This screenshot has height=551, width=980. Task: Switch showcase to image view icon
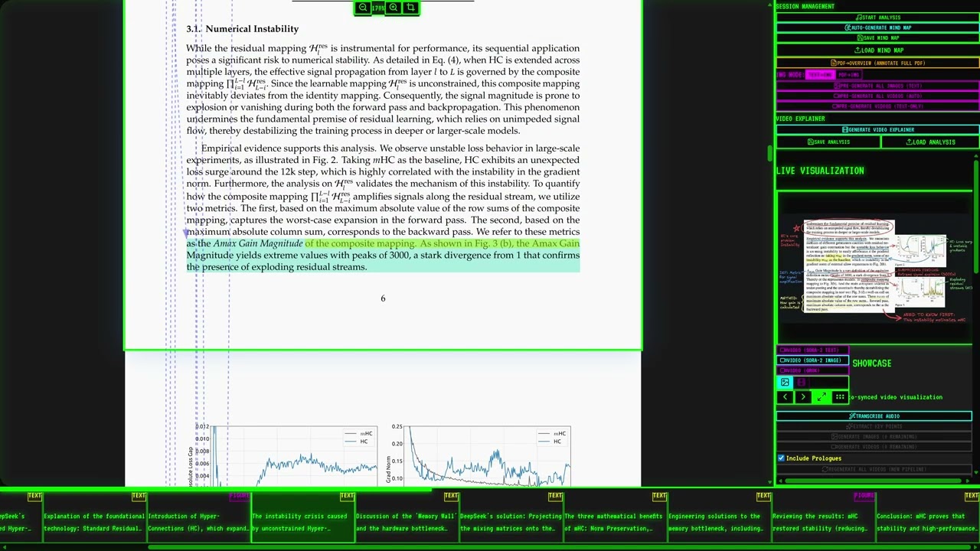(785, 383)
